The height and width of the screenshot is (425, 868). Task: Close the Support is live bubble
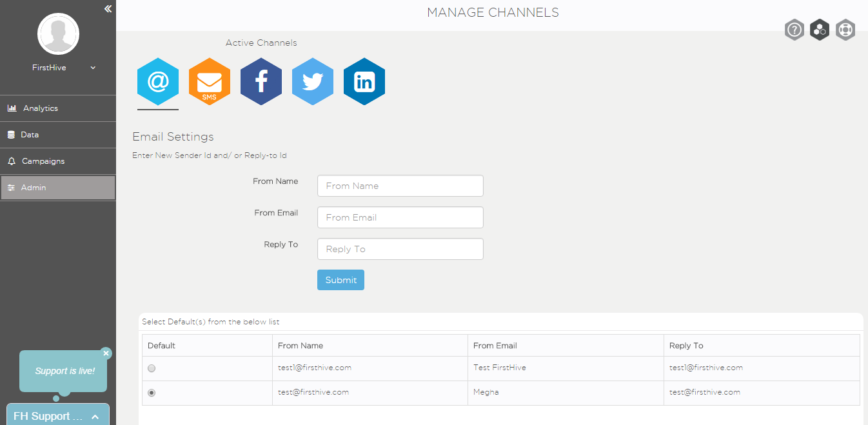(106, 353)
